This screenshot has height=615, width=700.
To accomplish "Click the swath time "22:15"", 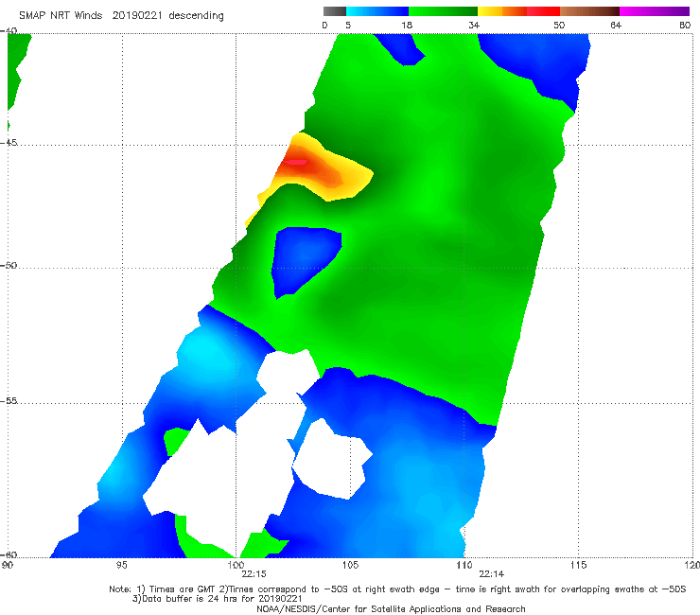I will (254, 574).
